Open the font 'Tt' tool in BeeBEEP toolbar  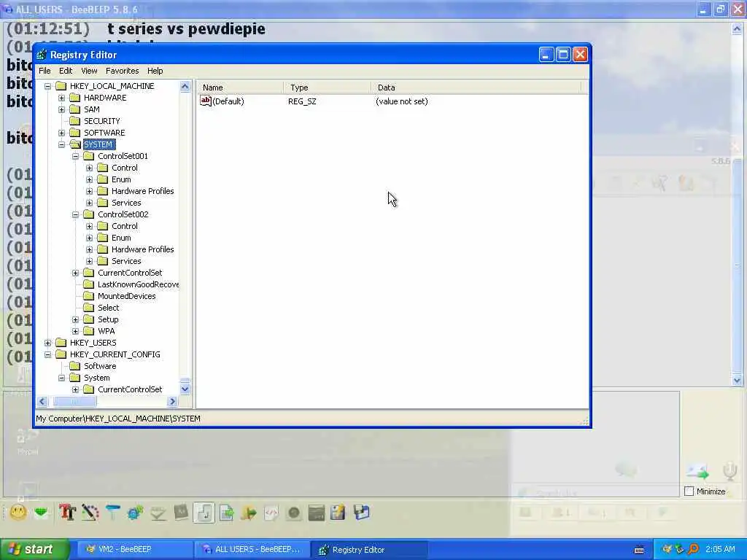(x=67, y=513)
